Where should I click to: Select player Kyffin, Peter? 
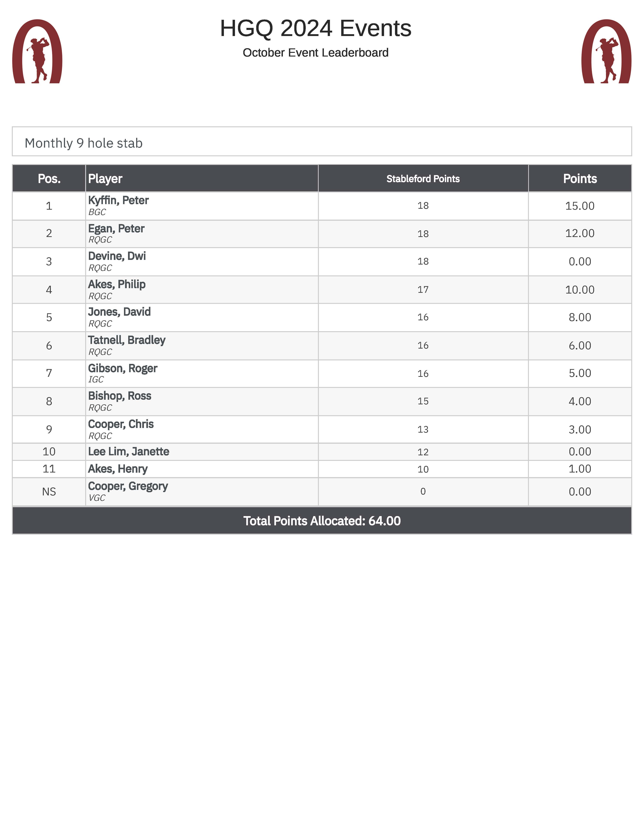[118, 200]
